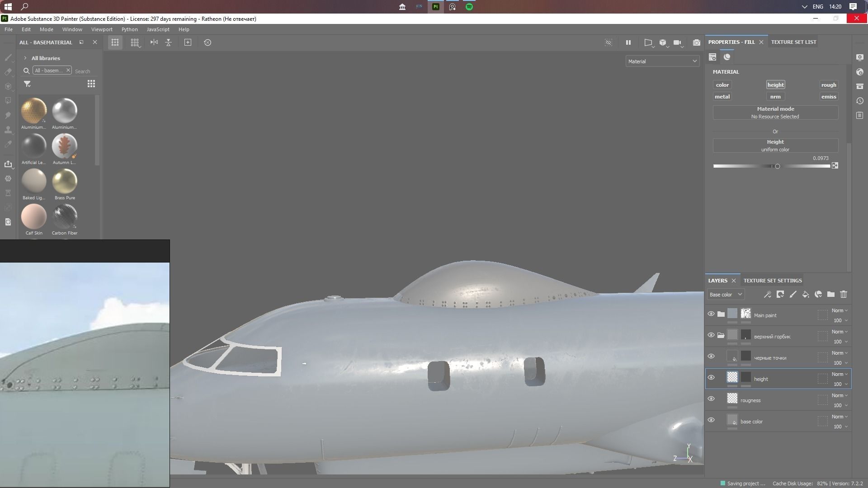Open the Material viewport mode dropdown

click(662, 61)
